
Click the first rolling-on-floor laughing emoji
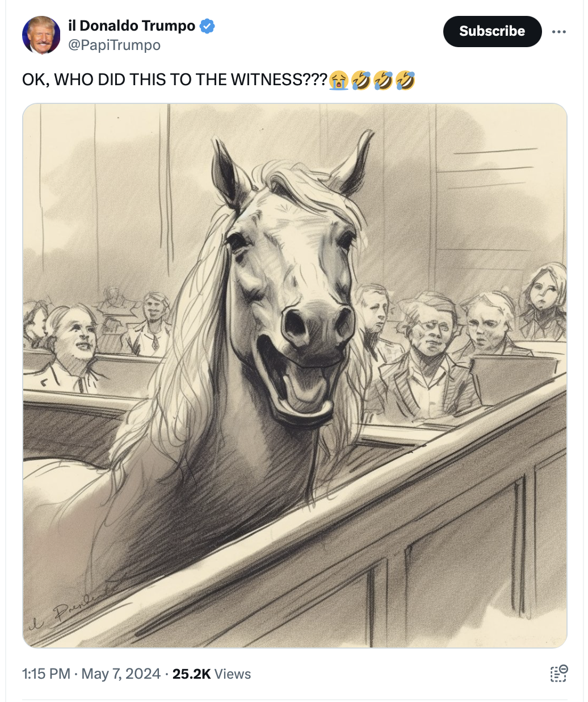pos(361,80)
